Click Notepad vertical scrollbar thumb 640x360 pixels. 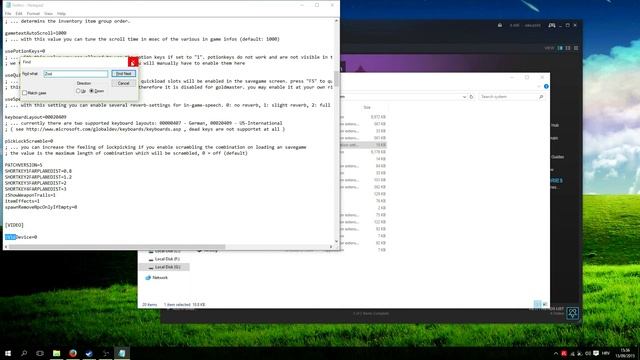coord(337,78)
